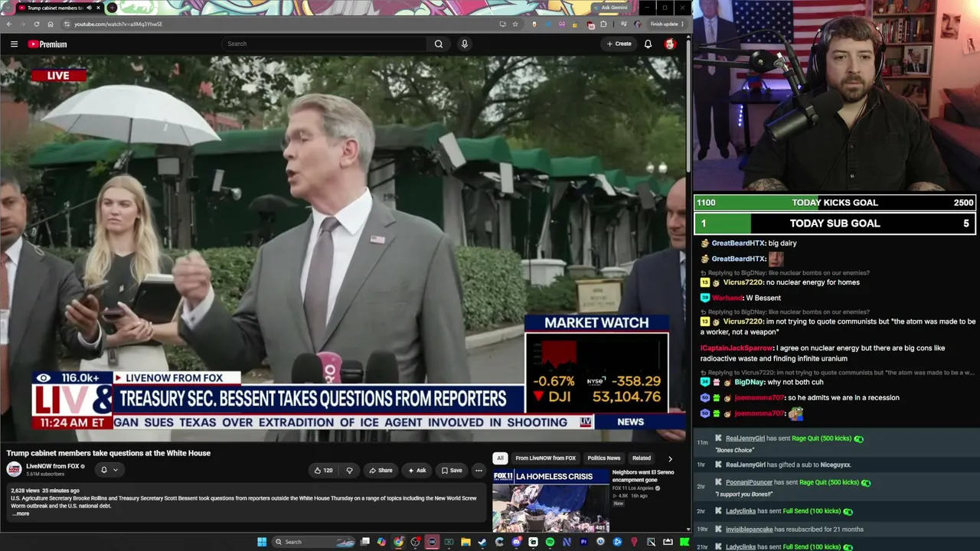Viewport: 980px width, 551px height.
Task: Click ICaptainJackSparrow username in chat
Action: click(x=736, y=348)
